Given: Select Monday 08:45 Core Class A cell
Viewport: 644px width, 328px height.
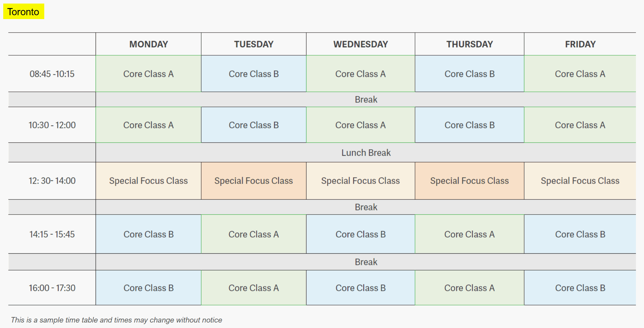Looking at the screenshot, I should (x=149, y=74).
